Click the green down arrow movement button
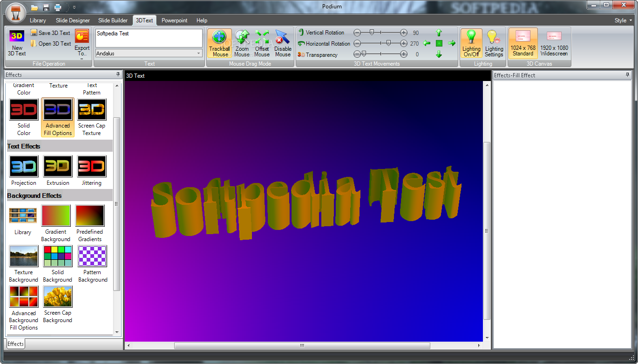Screen dimensions: 638x364 pyautogui.click(x=439, y=54)
